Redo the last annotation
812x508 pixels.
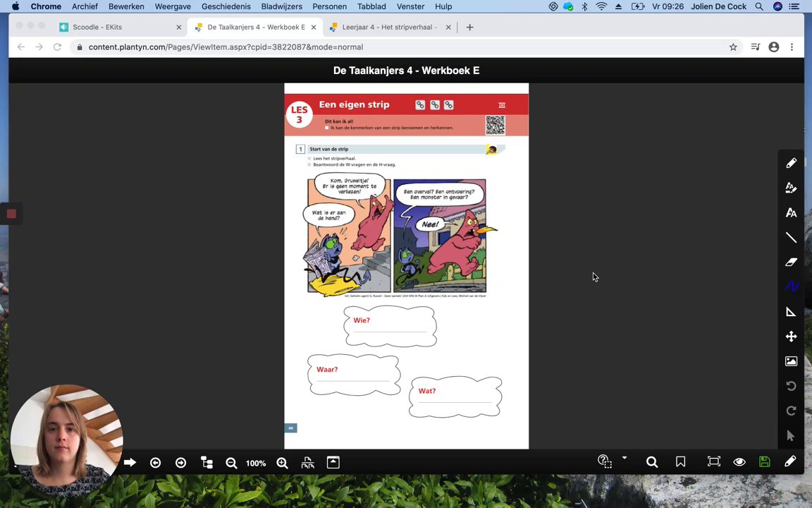coord(791,411)
